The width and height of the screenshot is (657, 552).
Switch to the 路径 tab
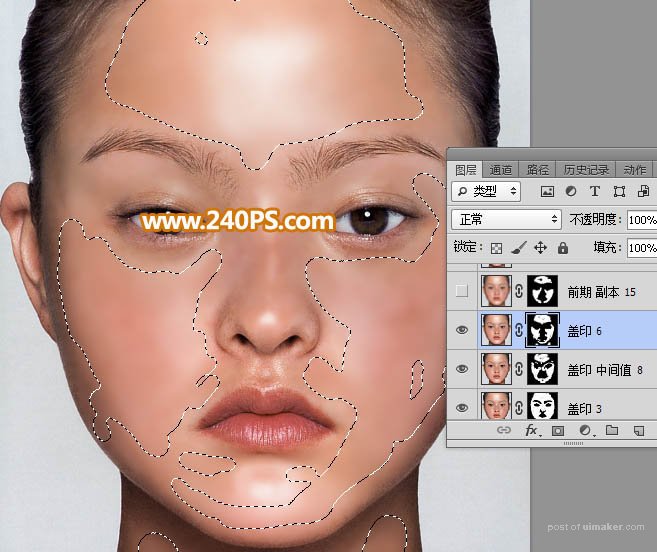click(538, 170)
